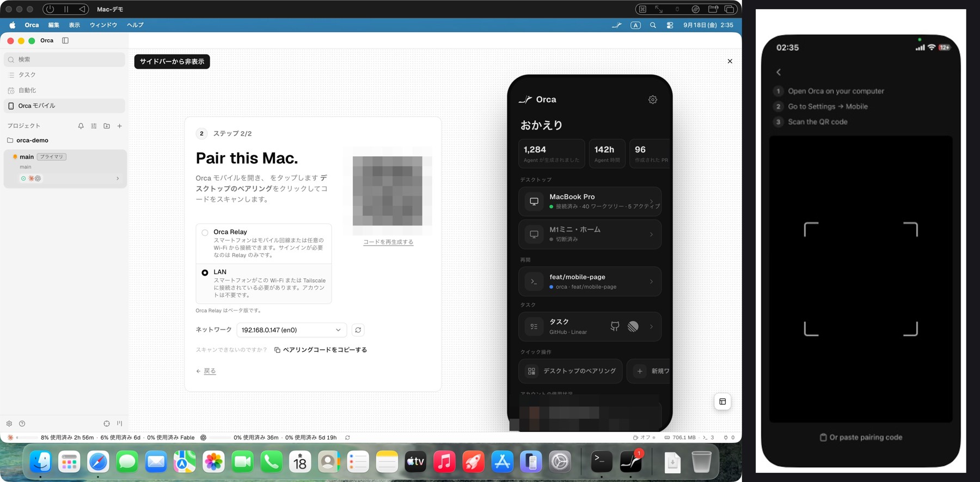Expand the main worktree chevron
The width and height of the screenshot is (980, 482).
tap(118, 179)
